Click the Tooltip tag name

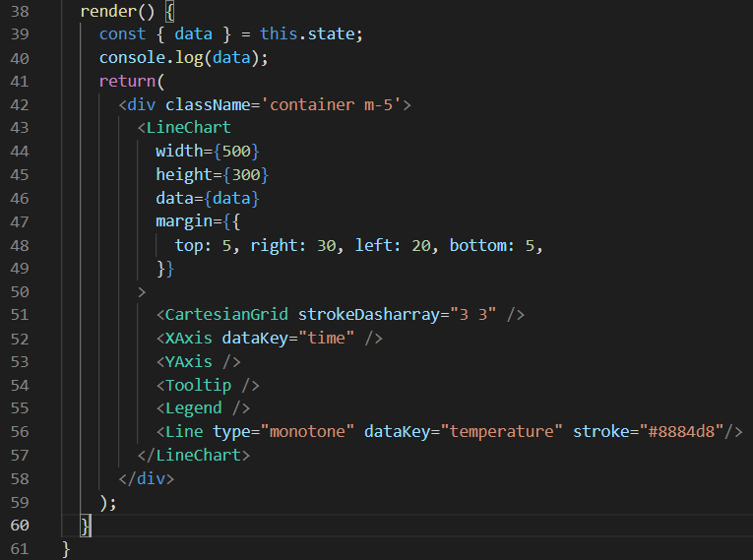pyautogui.click(x=198, y=385)
